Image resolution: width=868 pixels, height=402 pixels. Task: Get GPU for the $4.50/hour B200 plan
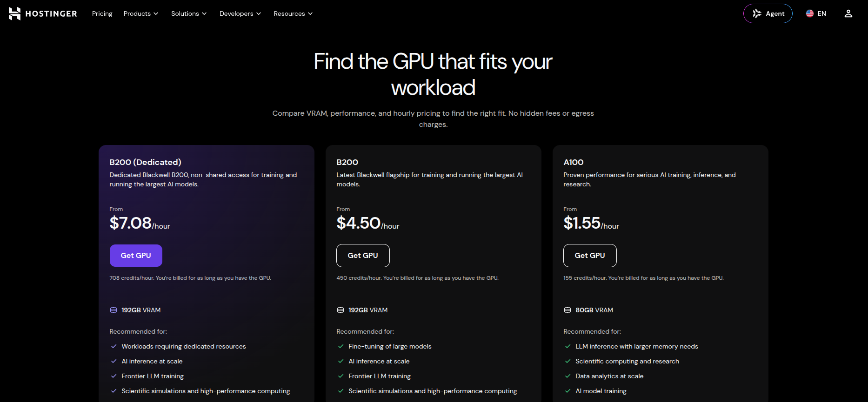363,256
